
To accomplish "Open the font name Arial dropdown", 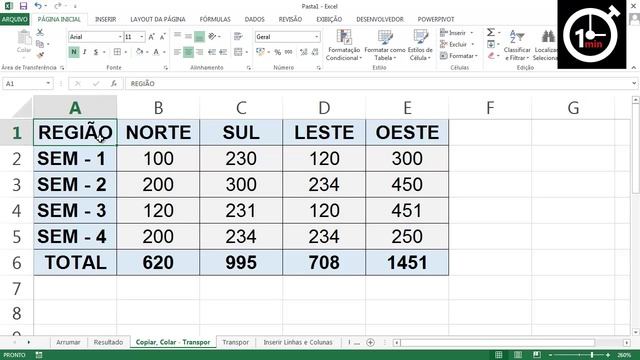I will click(120, 37).
